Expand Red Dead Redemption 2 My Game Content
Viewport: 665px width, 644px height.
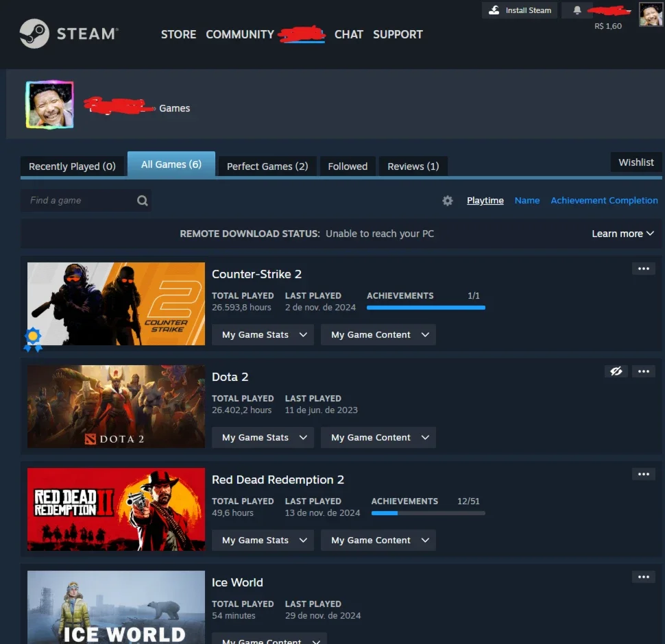click(x=378, y=540)
